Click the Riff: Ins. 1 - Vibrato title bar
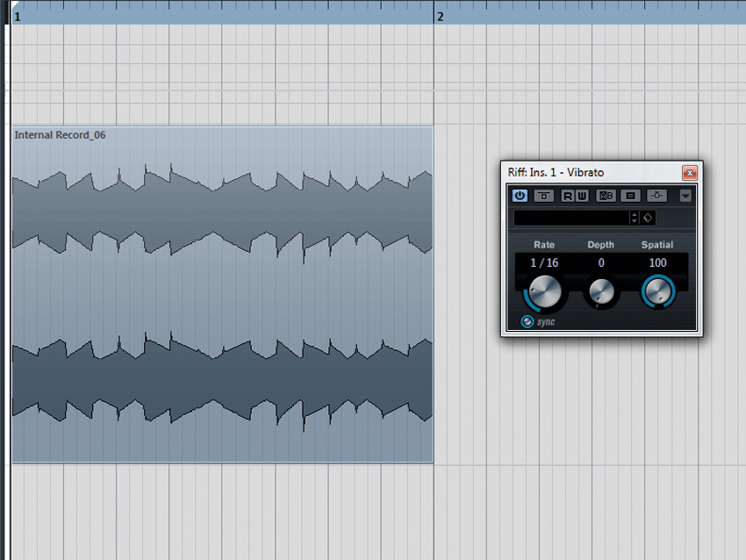The width and height of the screenshot is (746, 560). coord(592,172)
